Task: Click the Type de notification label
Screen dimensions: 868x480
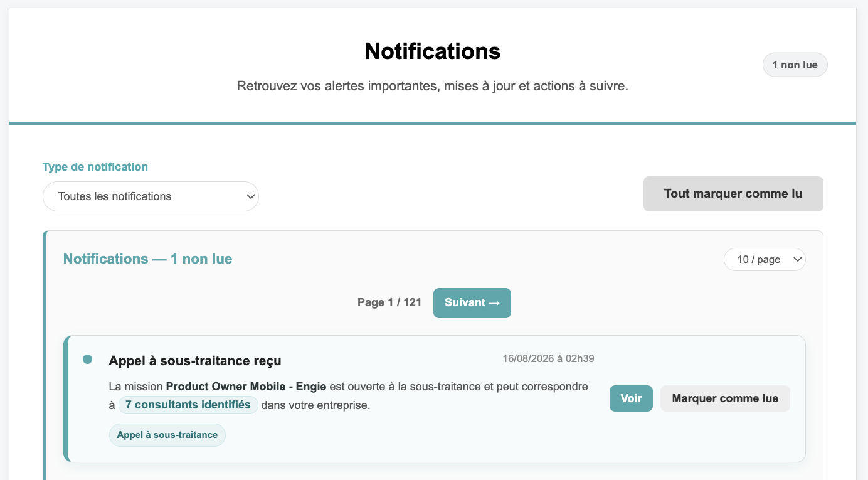Action: (95, 167)
